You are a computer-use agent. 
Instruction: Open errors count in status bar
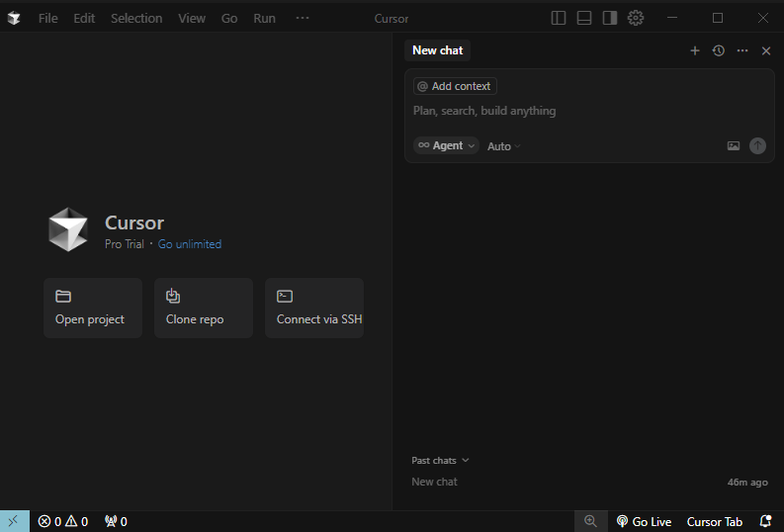click(49, 521)
